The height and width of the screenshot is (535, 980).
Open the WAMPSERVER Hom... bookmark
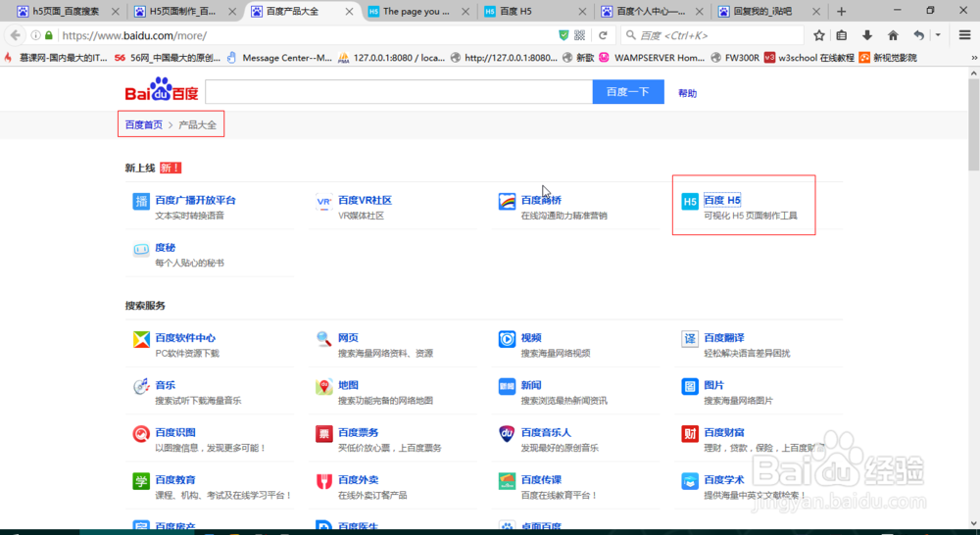tap(652, 58)
